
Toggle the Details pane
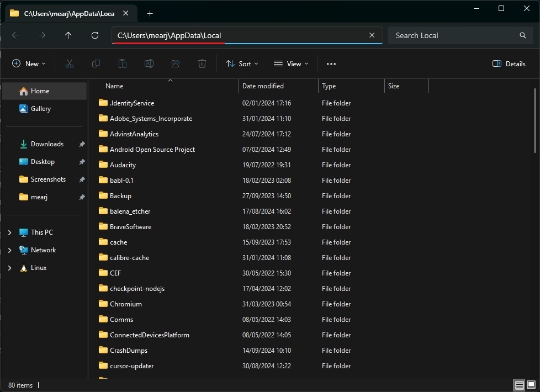pyautogui.click(x=508, y=63)
